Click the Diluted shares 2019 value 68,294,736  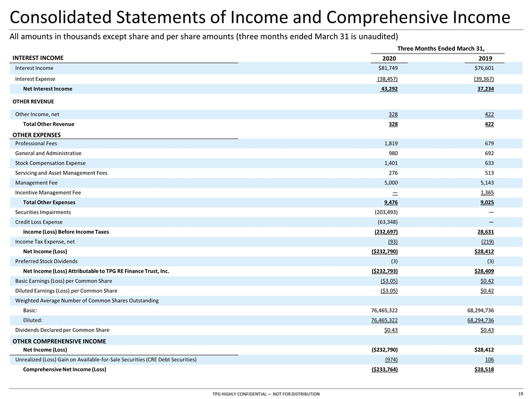point(481,321)
